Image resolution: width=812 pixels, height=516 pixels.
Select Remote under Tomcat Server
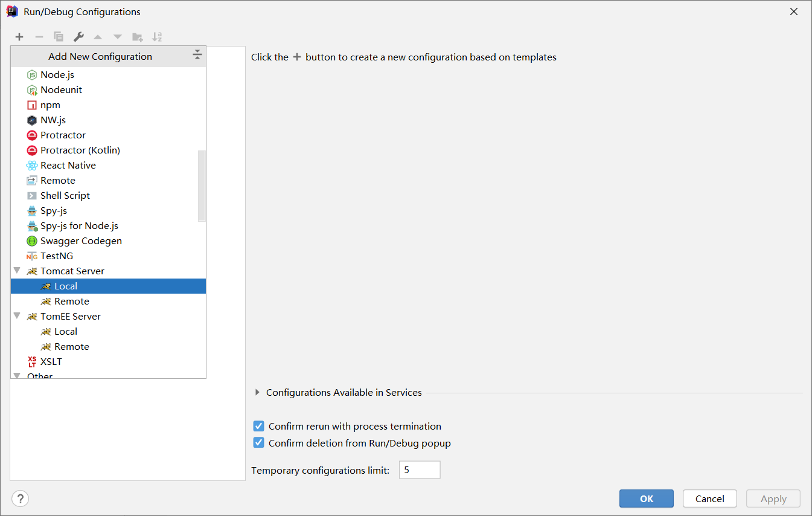[108, 301]
